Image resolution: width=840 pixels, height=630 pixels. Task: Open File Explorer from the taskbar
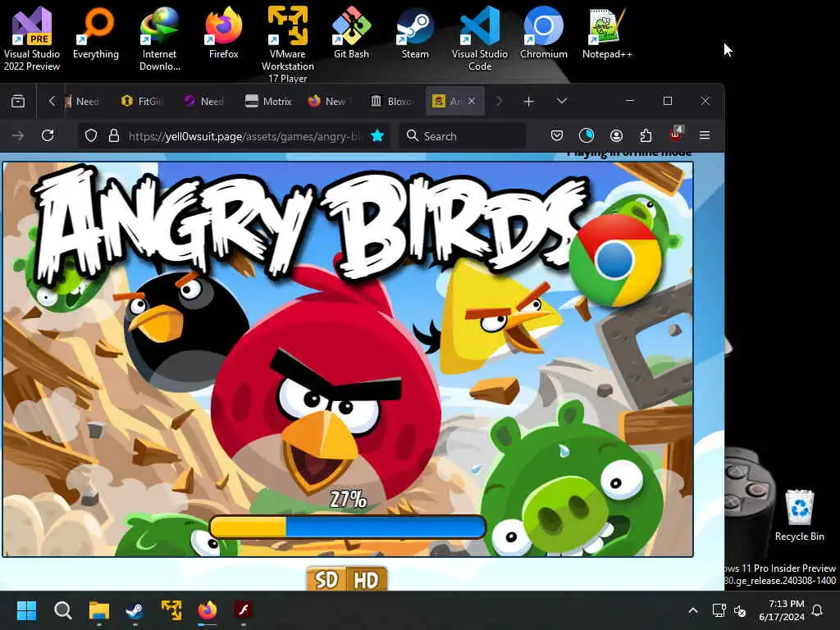click(99, 610)
